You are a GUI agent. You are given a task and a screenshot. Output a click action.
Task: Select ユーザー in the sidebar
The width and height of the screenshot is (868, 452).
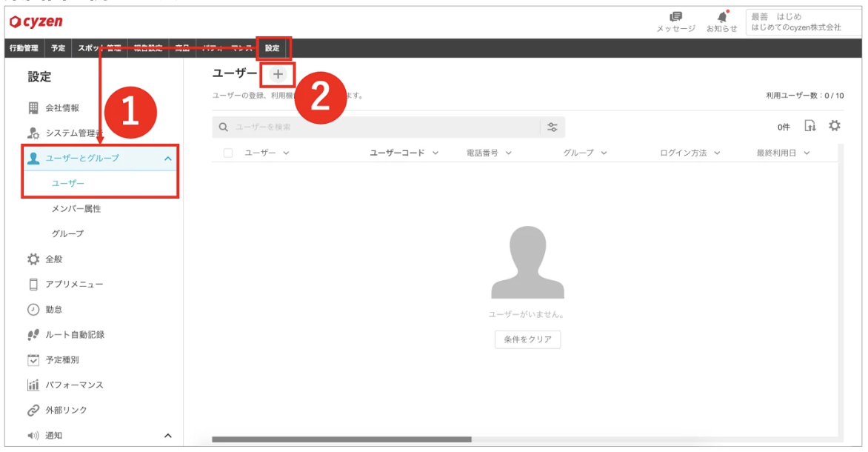(x=68, y=183)
